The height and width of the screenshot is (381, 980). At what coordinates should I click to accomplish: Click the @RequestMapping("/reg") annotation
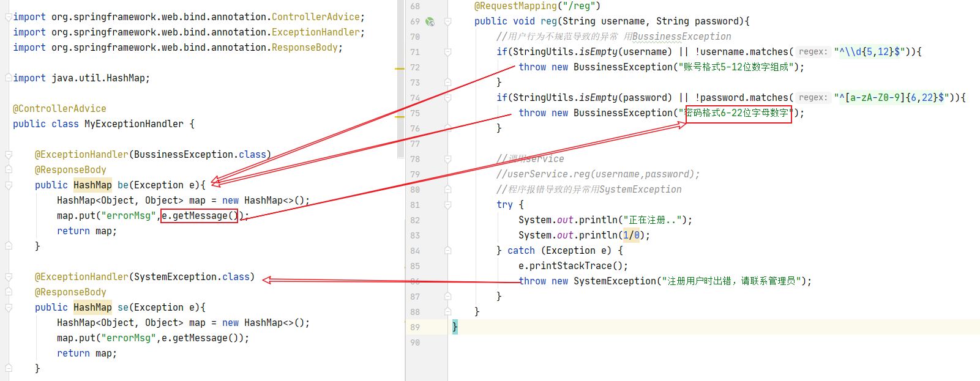537,6
